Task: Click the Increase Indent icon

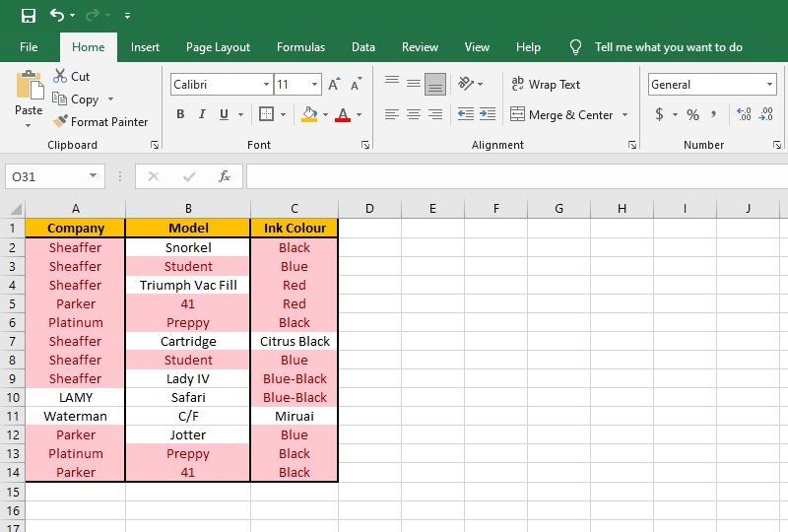Action: pyautogui.click(x=488, y=114)
